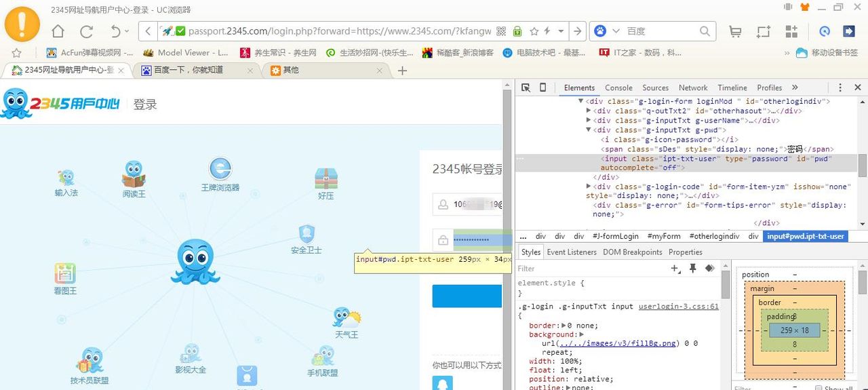Open the Properties pane
This screenshot has width=868, height=390.
(686, 252)
